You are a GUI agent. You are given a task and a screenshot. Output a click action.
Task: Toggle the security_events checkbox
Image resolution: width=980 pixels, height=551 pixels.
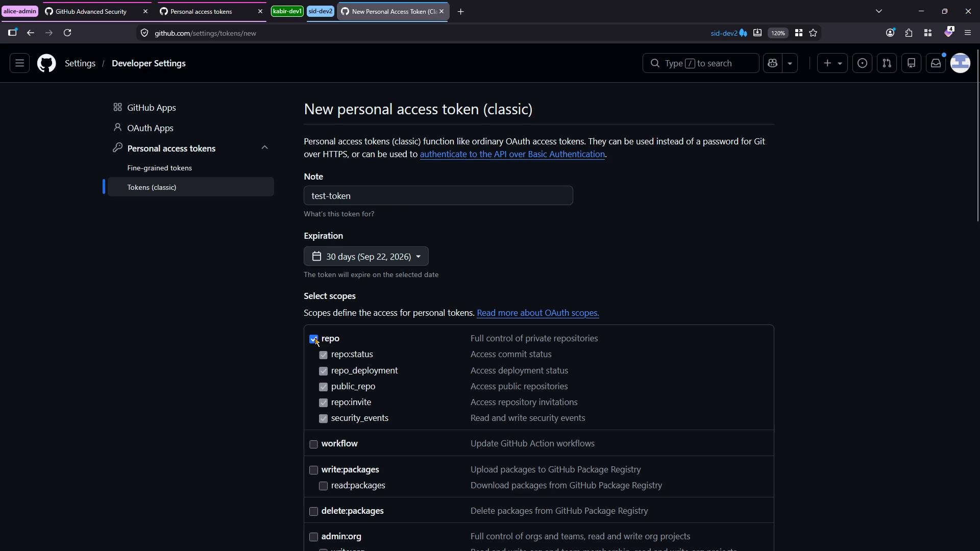pyautogui.click(x=323, y=419)
